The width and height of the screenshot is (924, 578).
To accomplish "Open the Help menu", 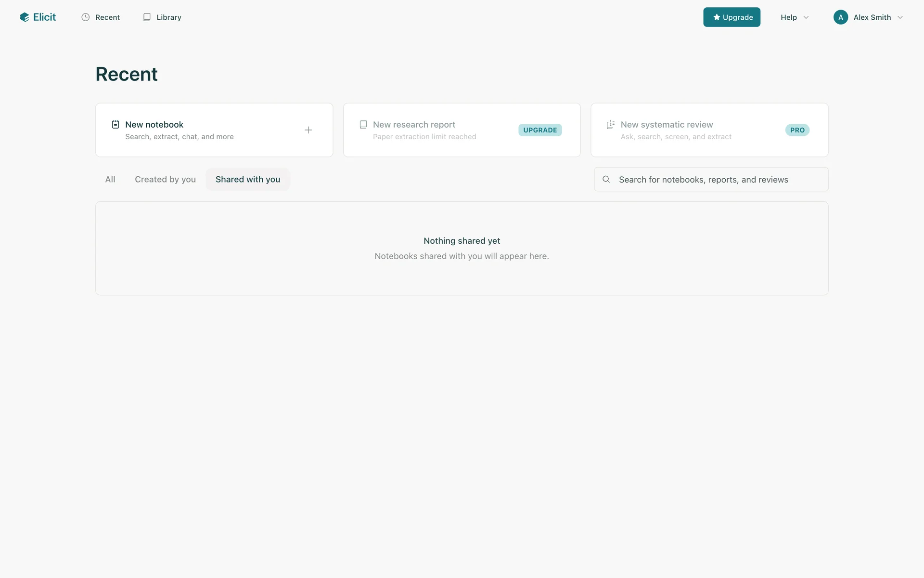I will [x=789, y=17].
